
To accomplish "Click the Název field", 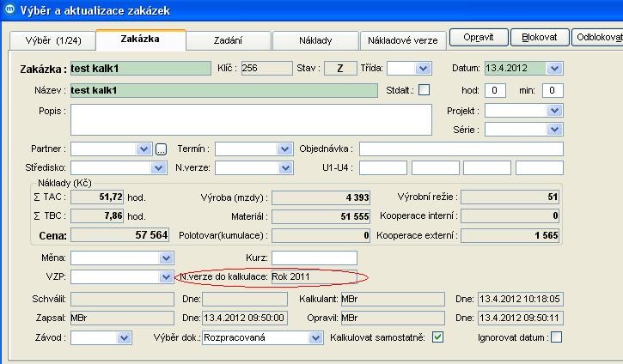I will tap(224, 90).
